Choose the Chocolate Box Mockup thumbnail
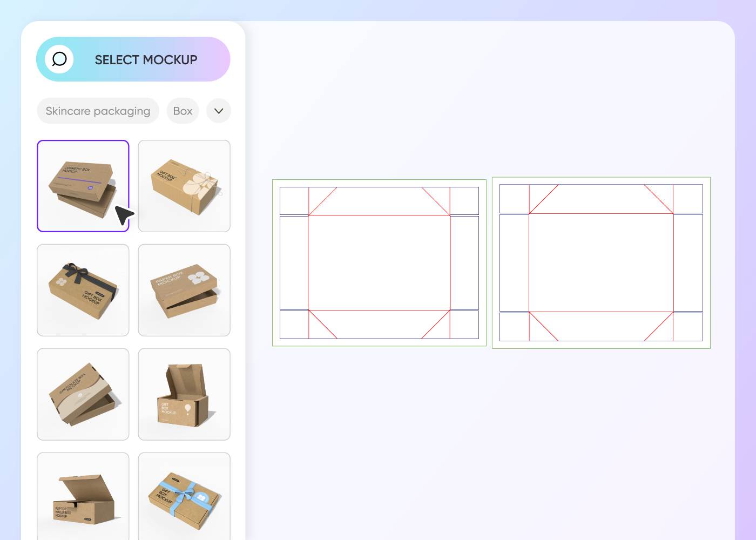The width and height of the screenshot is (756, 540). [83, 394]
